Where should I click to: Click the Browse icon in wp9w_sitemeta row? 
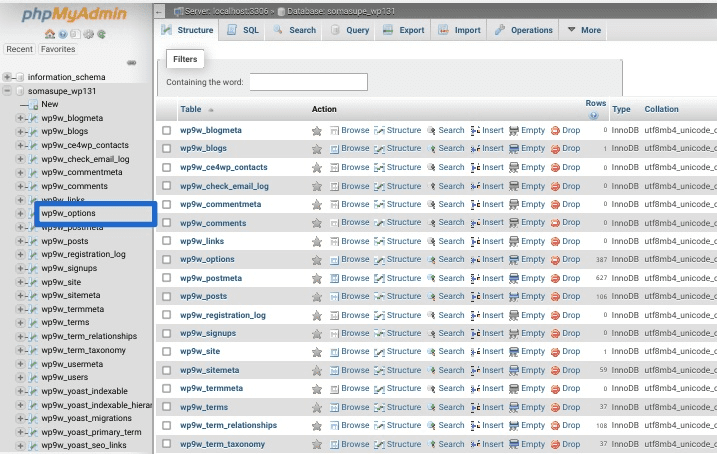(x=334, y=370)
